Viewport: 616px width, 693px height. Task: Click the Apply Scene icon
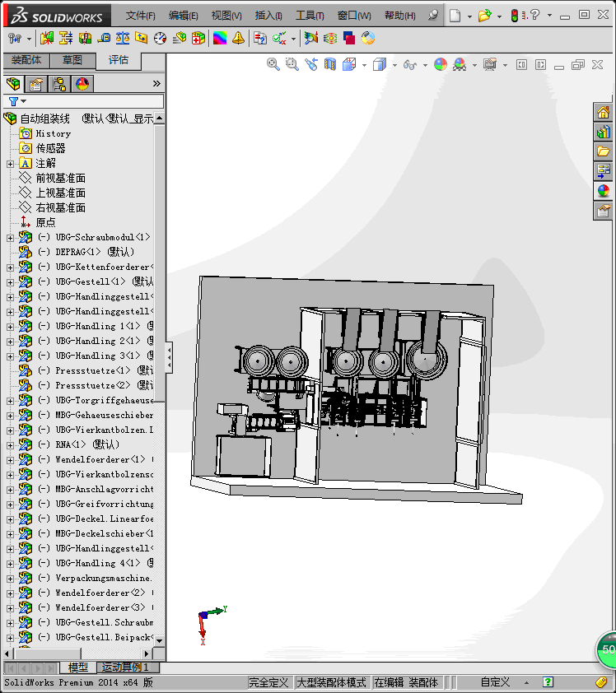pos(460,64)
